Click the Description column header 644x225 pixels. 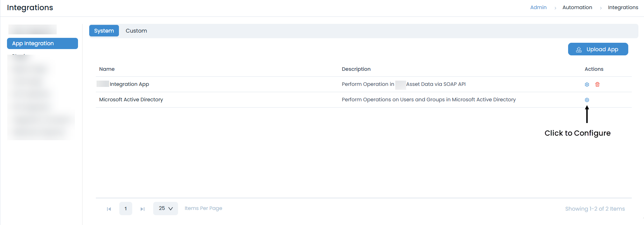click(356, 69)
